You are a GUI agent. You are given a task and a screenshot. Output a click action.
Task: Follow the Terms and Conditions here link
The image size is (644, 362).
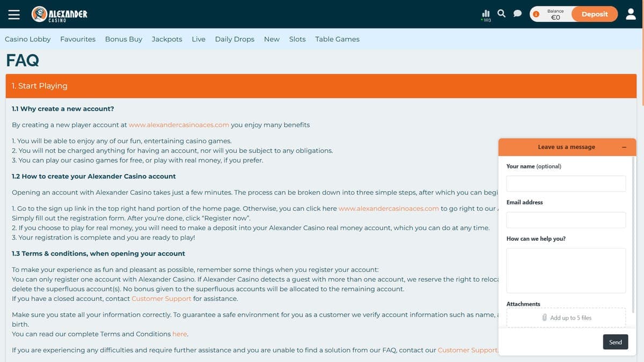(x=180, y=334)
